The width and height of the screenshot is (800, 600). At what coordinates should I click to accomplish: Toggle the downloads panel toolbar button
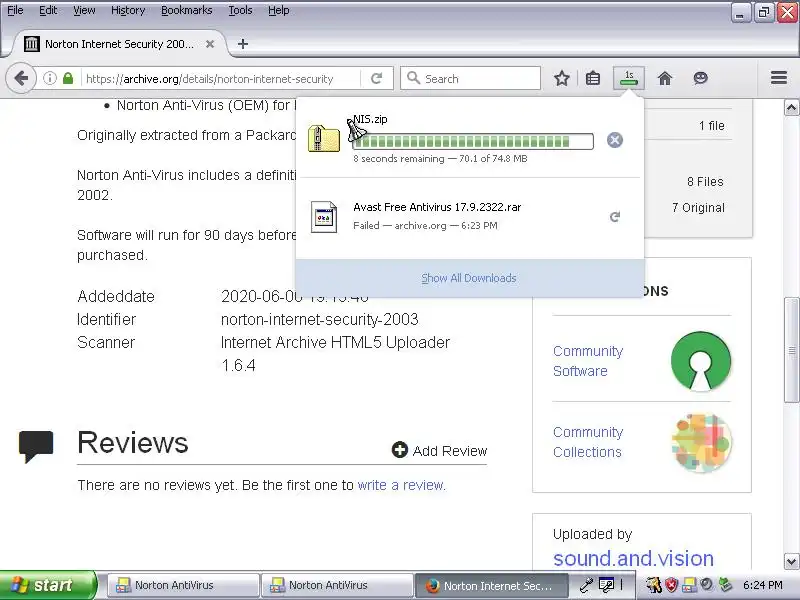(x=629, y=78)
